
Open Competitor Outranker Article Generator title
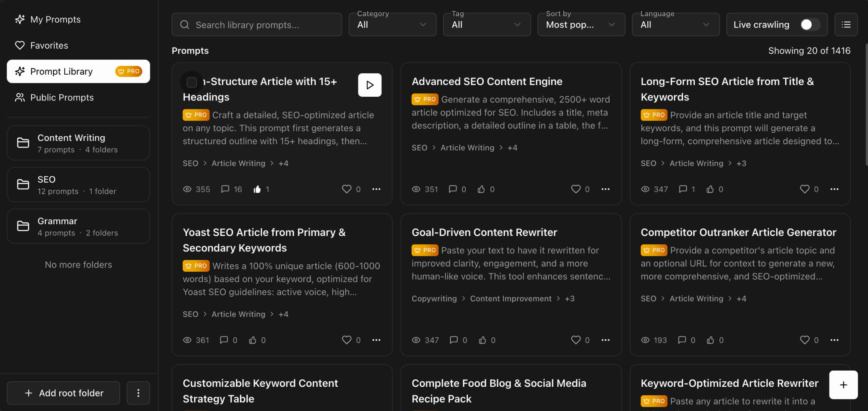[x=738, y=233]
